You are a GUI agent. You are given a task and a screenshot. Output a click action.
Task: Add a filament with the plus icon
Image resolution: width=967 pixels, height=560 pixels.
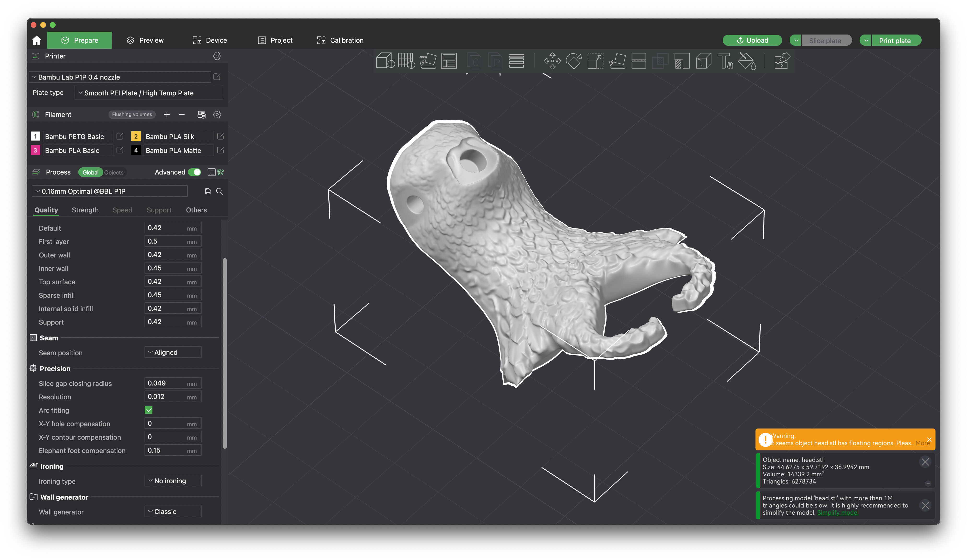(167, 114)
